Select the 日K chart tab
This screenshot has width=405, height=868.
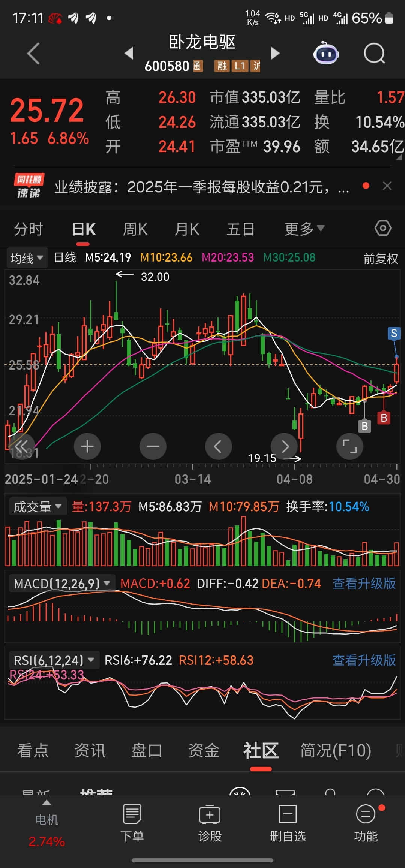click(x=83, y=229)
